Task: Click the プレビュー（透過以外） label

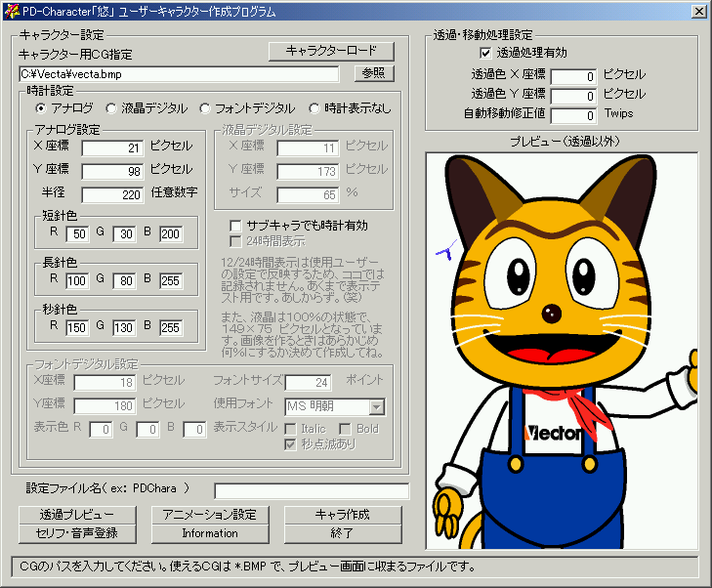Action: (x=565, y=142)
